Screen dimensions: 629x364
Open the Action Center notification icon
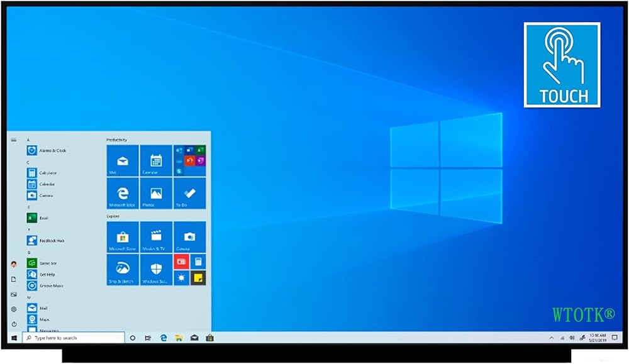click(x=615, y=338)
